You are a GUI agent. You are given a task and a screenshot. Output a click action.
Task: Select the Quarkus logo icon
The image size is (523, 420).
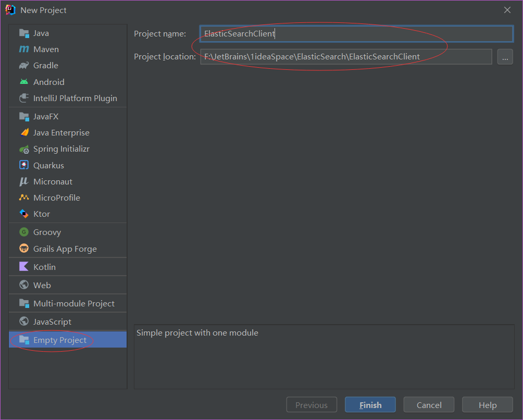tap(24, 165)
